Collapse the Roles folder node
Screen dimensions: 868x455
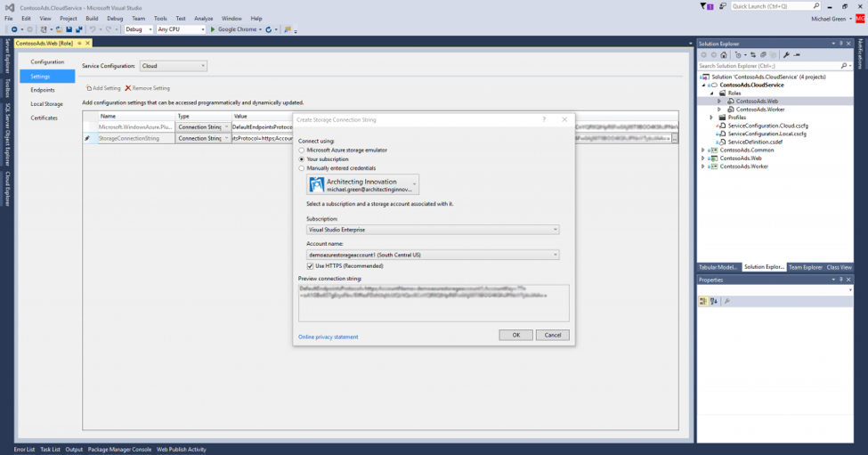pos(711,93)
